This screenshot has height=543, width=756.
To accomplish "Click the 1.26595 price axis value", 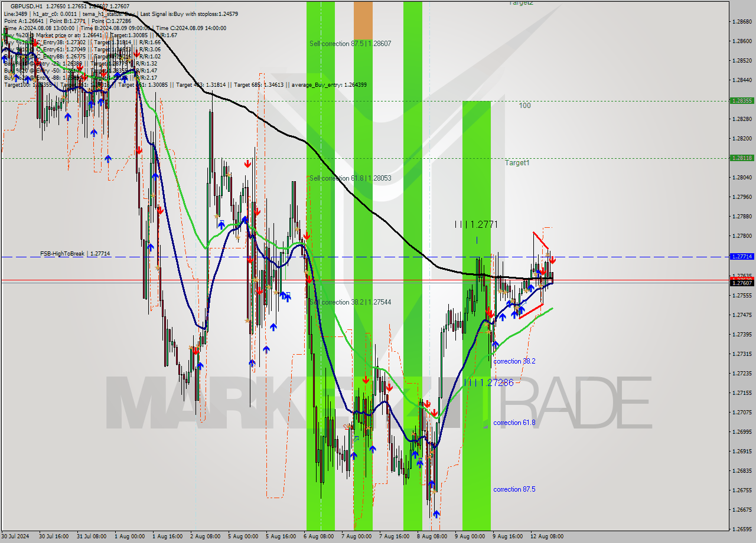I will point(741,529).
